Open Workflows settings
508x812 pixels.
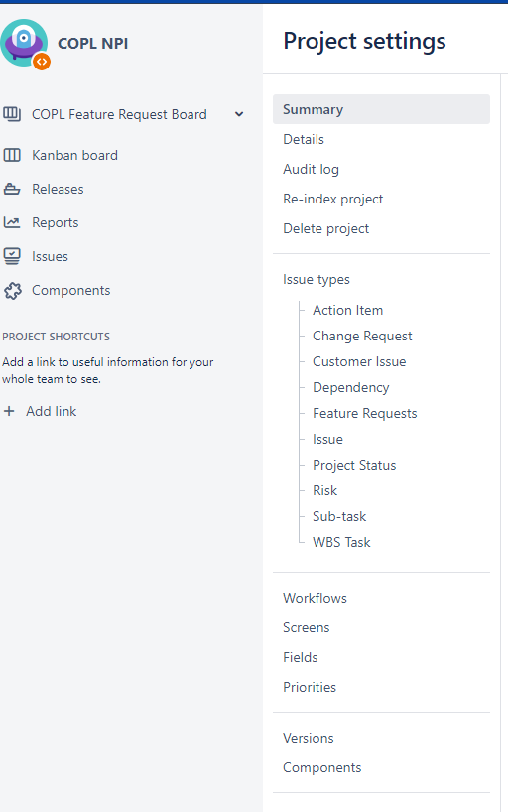(315, 599)
